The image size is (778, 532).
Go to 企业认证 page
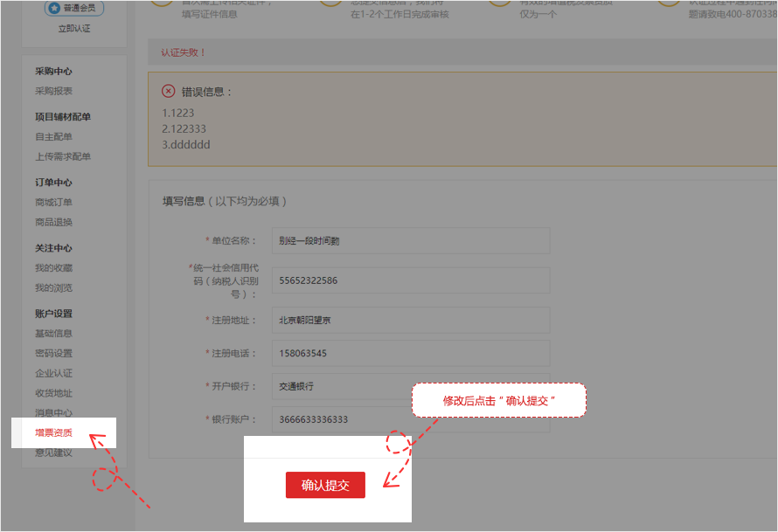pyautogui.click(x=54, y=374)
